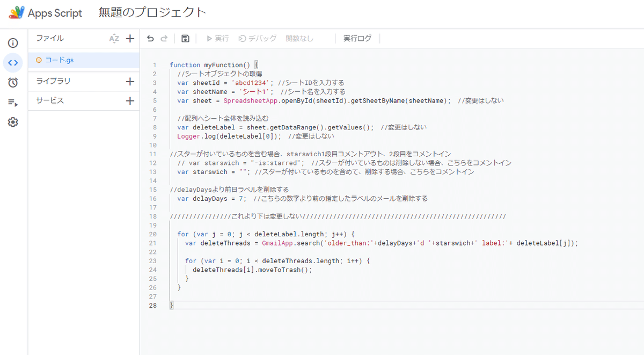Click the Apps Script title text
Image resolution: width=644 pixels, height=355 pixels.
click(x=55, y=13)
